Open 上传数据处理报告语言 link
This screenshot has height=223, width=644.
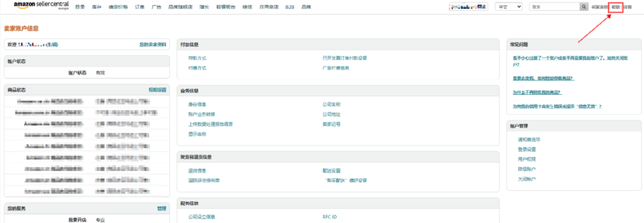(x=210, y=124)
